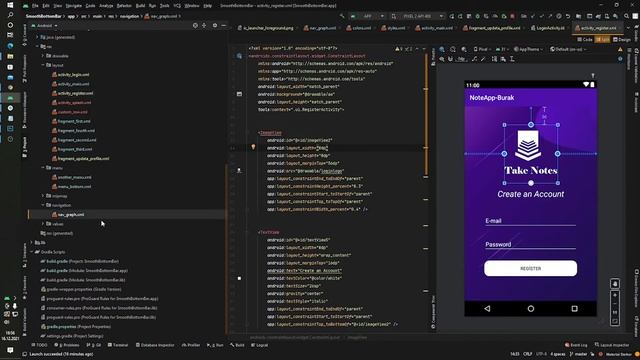Open the Pixel device preview dropdown
This screenshot has width=640, height=360.
point(482,49)
